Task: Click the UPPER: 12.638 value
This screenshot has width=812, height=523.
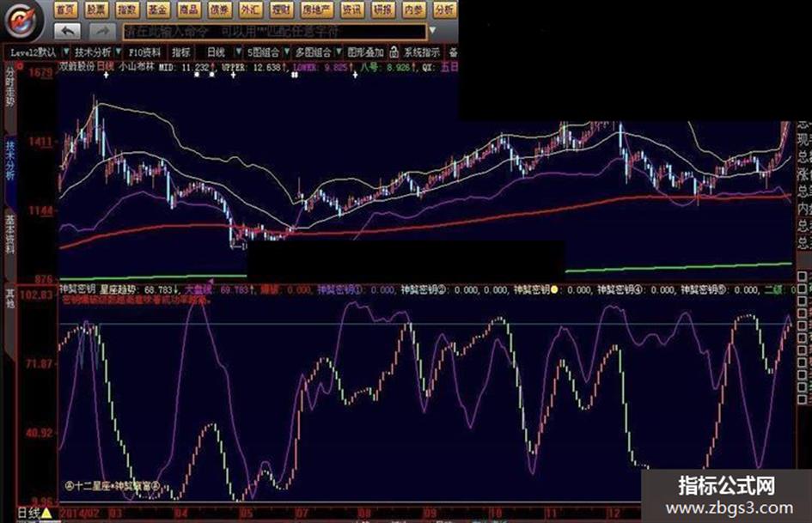Action: (253, 67)
